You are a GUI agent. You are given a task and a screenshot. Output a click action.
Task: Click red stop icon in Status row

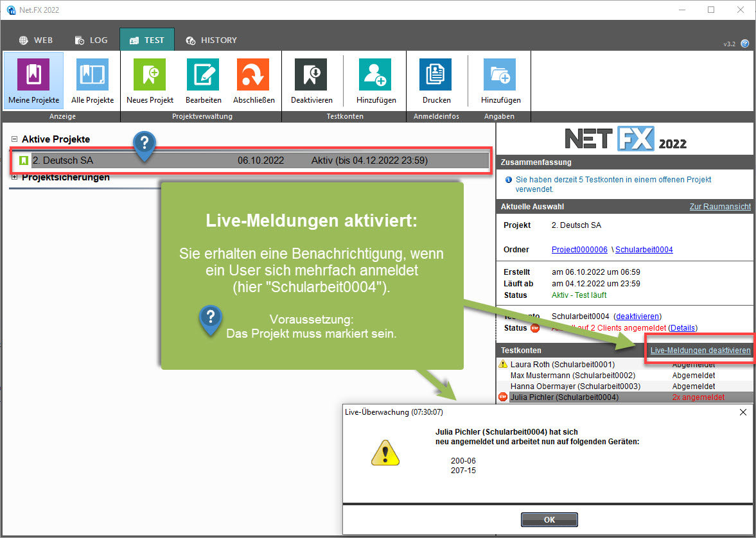[x=534, y=328]
